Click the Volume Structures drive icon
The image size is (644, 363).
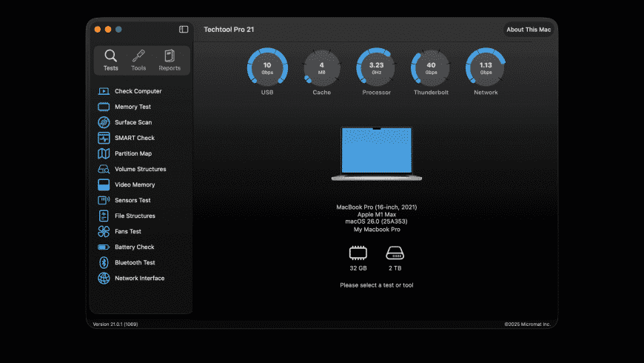(x=104, y=170)
